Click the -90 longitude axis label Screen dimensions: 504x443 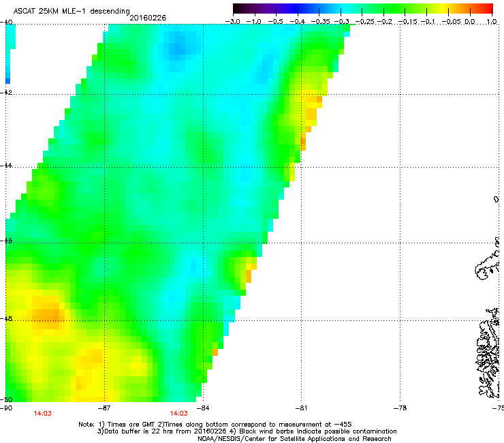[6, 408]
